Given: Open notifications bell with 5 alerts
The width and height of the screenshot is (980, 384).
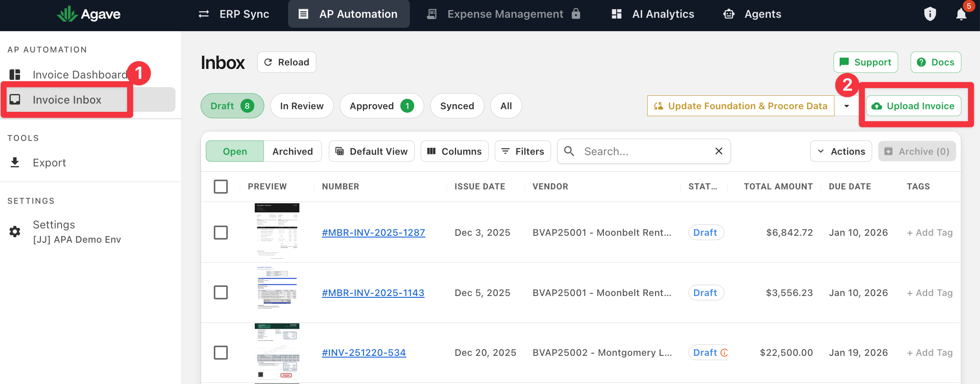Looking at the screenshot, I should coord(961,14).
